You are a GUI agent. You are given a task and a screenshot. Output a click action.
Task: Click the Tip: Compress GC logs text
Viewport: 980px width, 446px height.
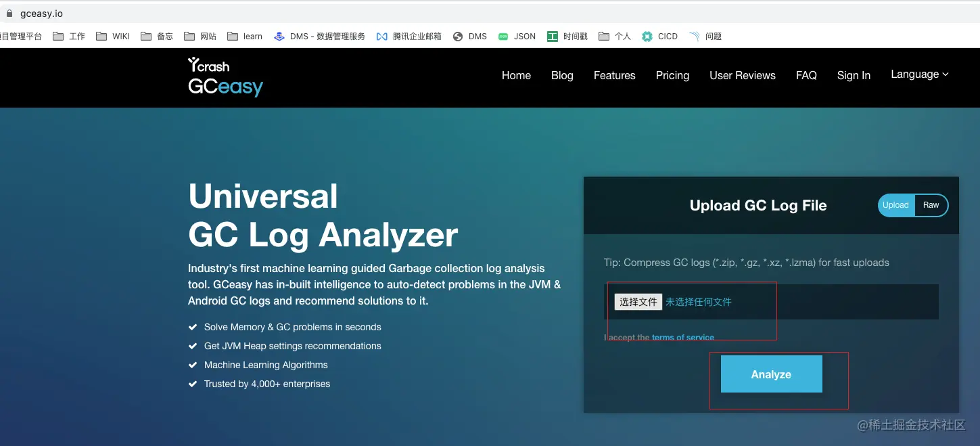coord(747,263)
